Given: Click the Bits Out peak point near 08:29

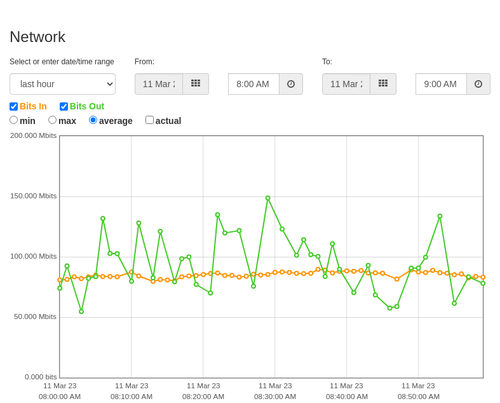Looking at the screenshot, I should tap(268, 198).
